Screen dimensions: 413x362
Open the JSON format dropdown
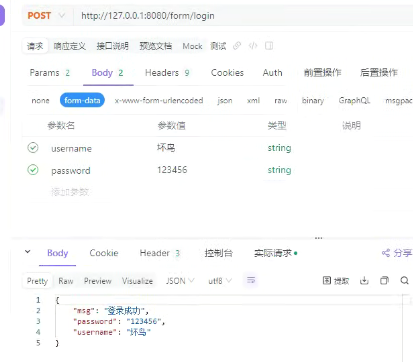(x=180, y=281)
